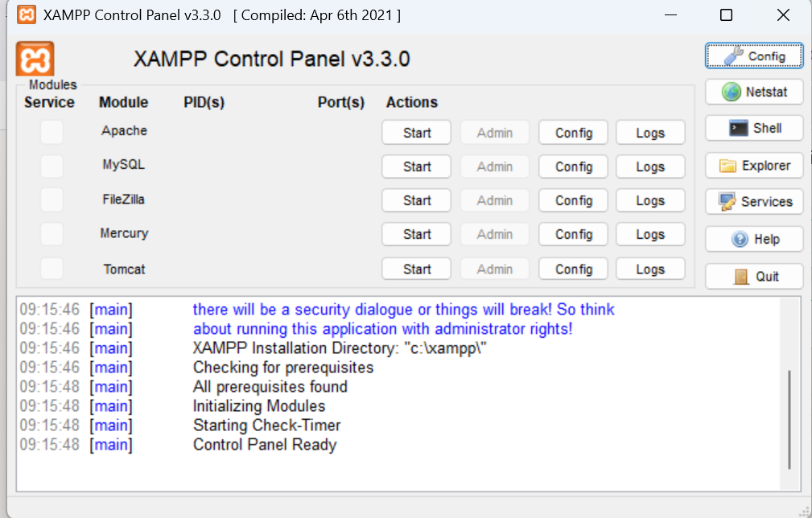View Logs for Mercury
Screen dimensions: 812x518
[650, 234]
